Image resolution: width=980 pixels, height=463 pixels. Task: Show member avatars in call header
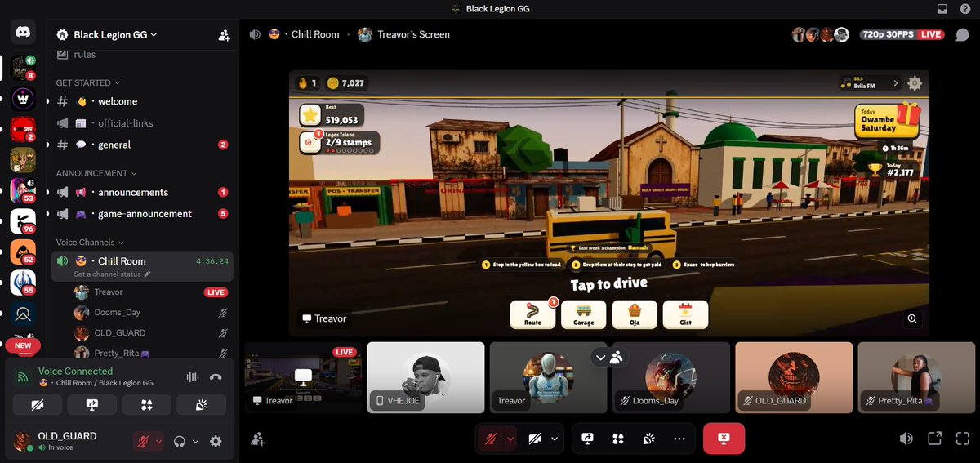tap(821, 35)
